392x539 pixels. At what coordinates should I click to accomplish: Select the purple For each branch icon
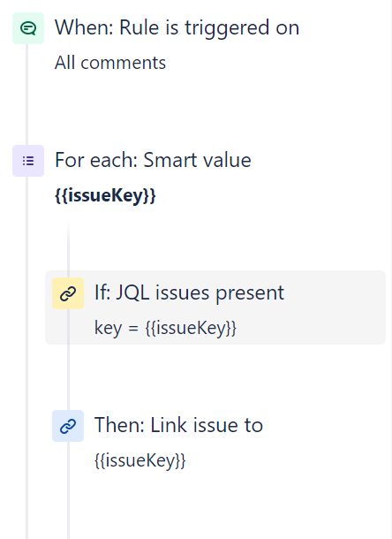tap(28, 161)
